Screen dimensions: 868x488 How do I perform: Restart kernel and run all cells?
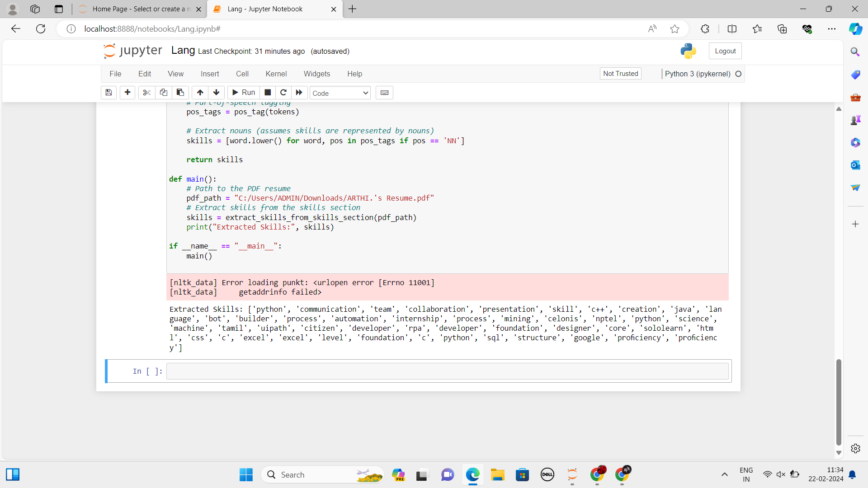click(299, 93)
